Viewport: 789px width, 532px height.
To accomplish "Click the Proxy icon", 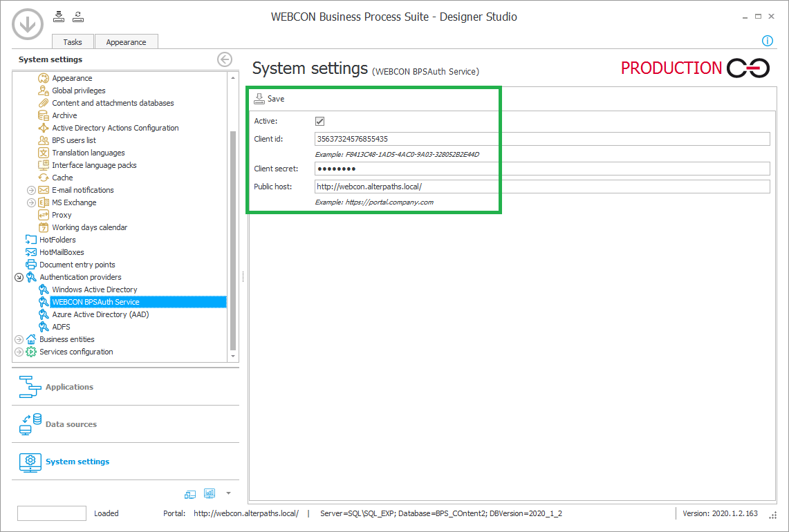I will pyautogui.click(x=44, y=215).
